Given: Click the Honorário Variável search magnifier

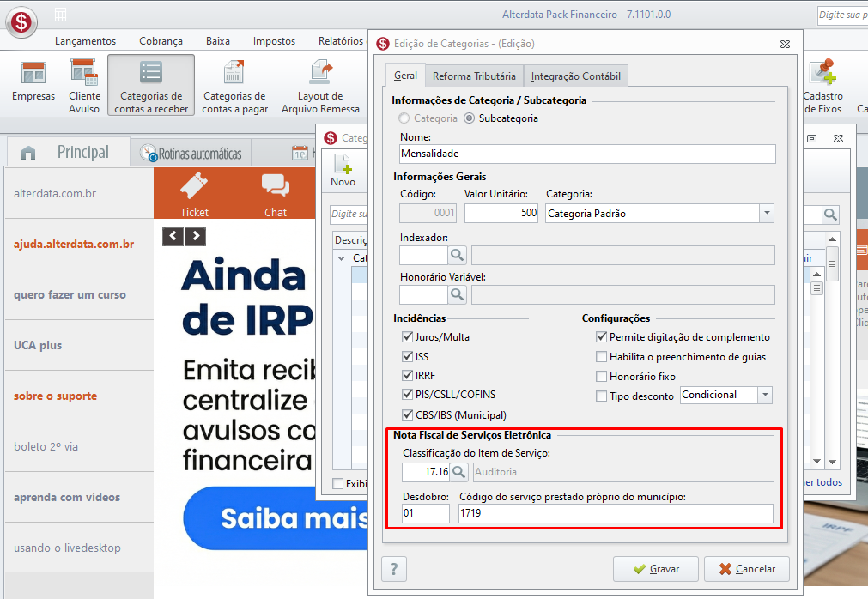Looking at the screenshot, I should tap(458, 294).
